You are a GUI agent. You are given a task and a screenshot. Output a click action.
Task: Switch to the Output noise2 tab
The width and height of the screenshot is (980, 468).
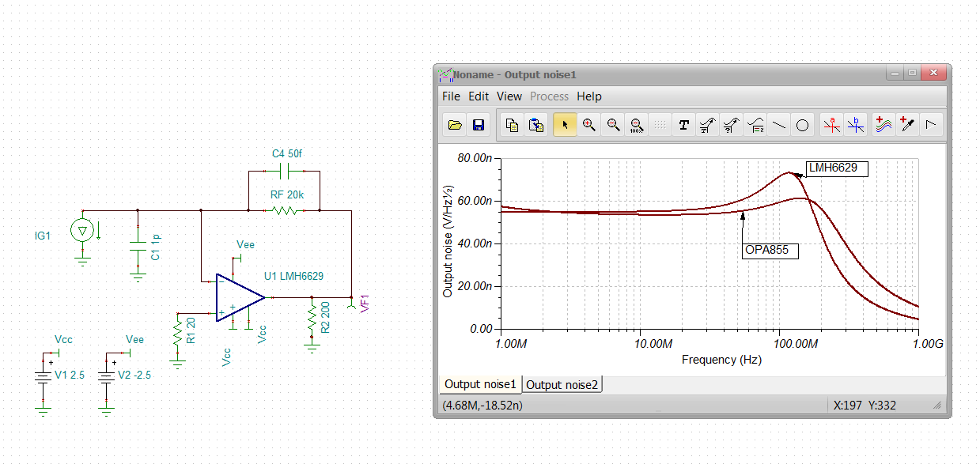point(562,385)
